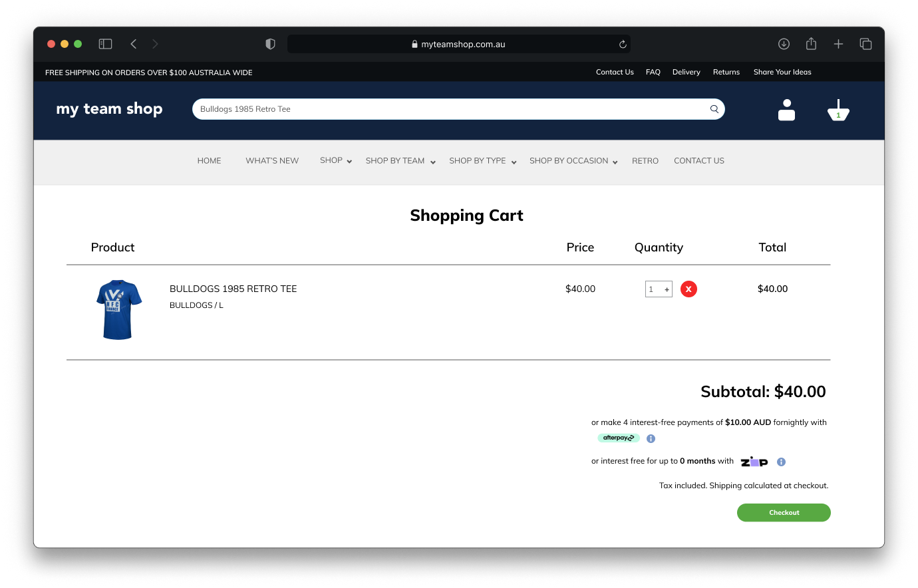Click the BULLDOGS / L variant text
The image size is (918, 588).
(x=196, y=305)
